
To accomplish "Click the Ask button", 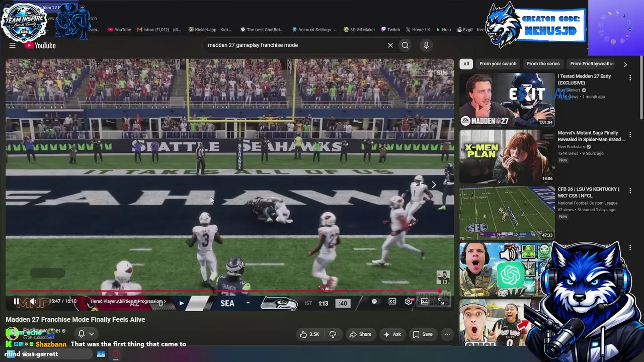I will coord(392,334).
